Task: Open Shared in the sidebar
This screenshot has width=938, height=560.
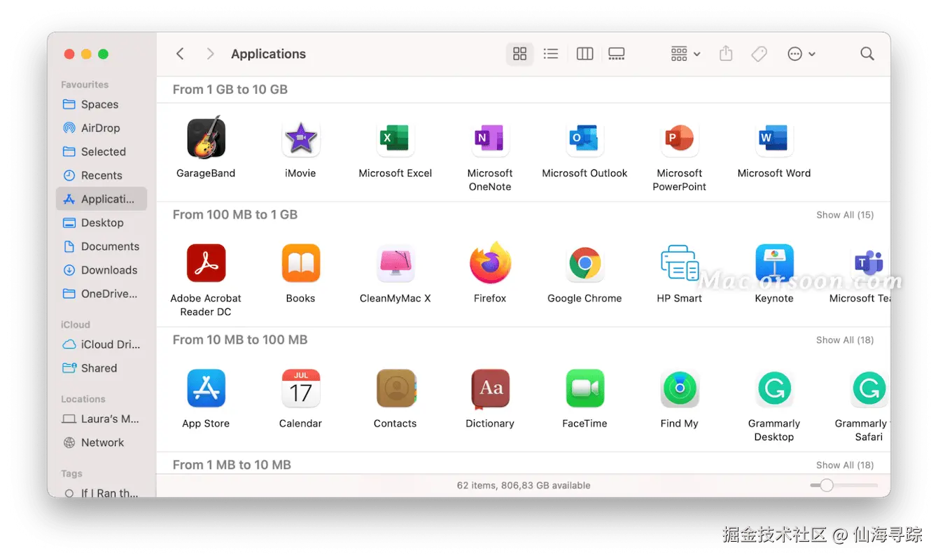Action: point(101,368)
